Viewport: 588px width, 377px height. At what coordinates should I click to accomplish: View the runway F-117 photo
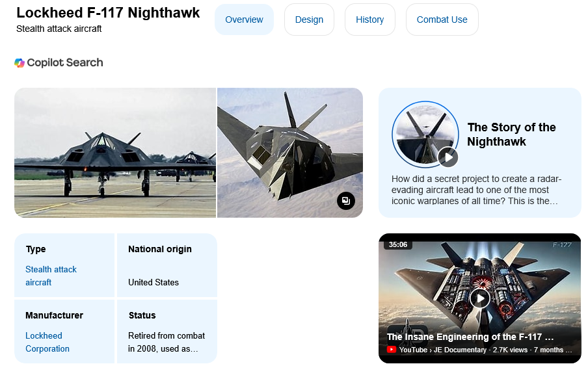tap(115, 153)
